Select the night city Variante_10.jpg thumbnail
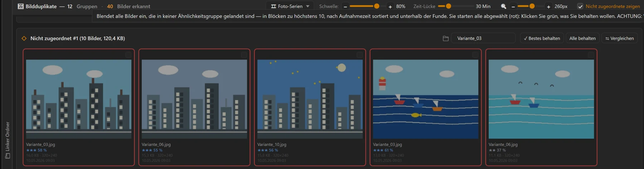The height and width of the screenshot is (169, 644). click(x=310, y=99)
